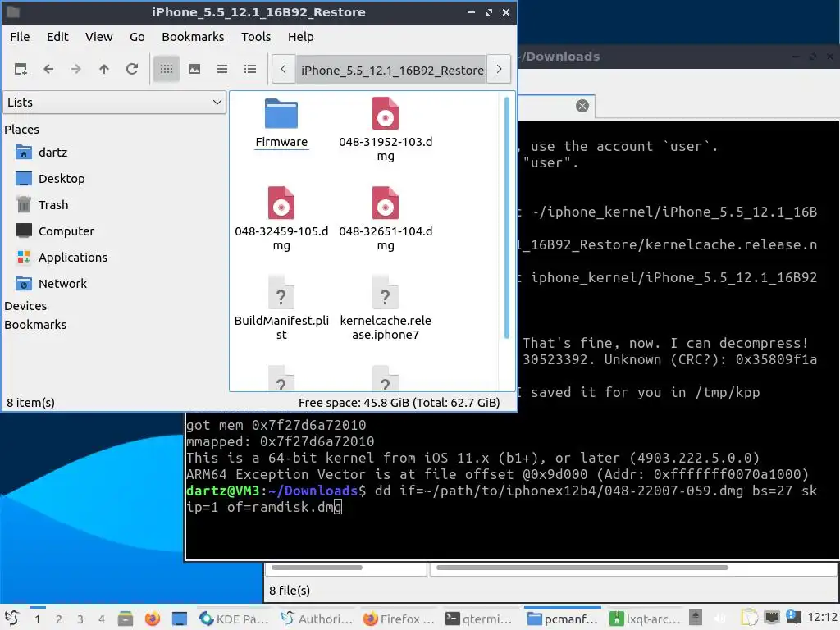Viewport: 840px width, 630px height.
Task: Reload the current folder
Action: [x=132, y=69]
